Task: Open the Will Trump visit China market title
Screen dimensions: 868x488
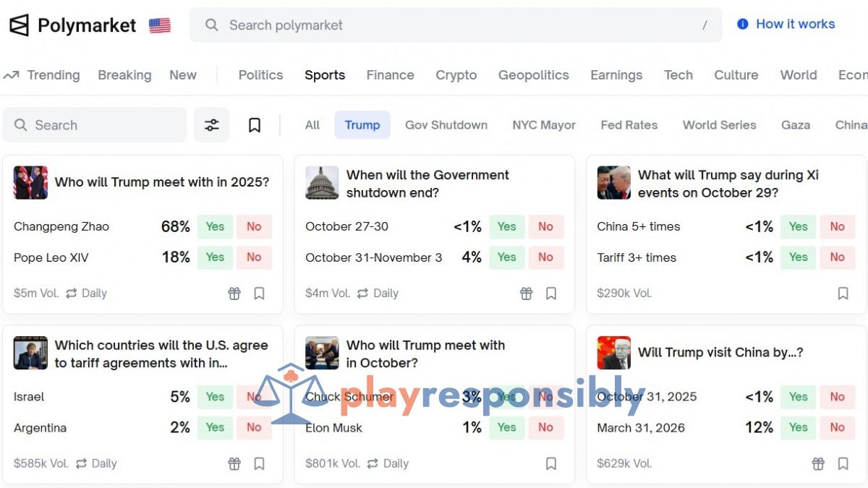Action: tap(720, 353)
